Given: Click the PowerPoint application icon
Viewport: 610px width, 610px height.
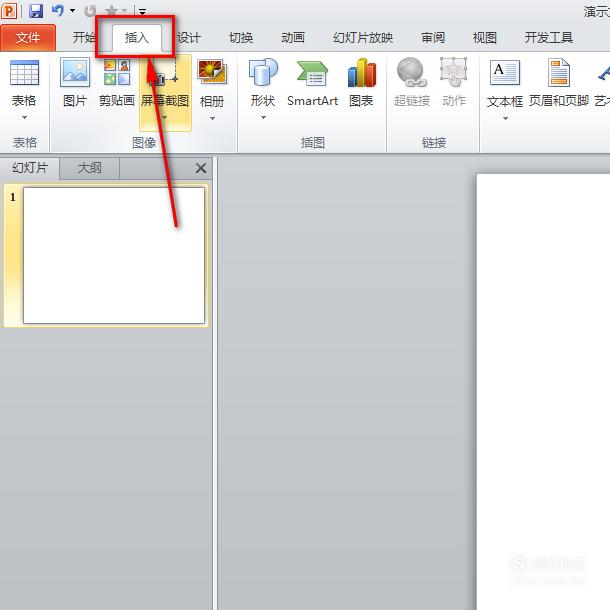Looking at the screenshot, I should pos(9,11).
